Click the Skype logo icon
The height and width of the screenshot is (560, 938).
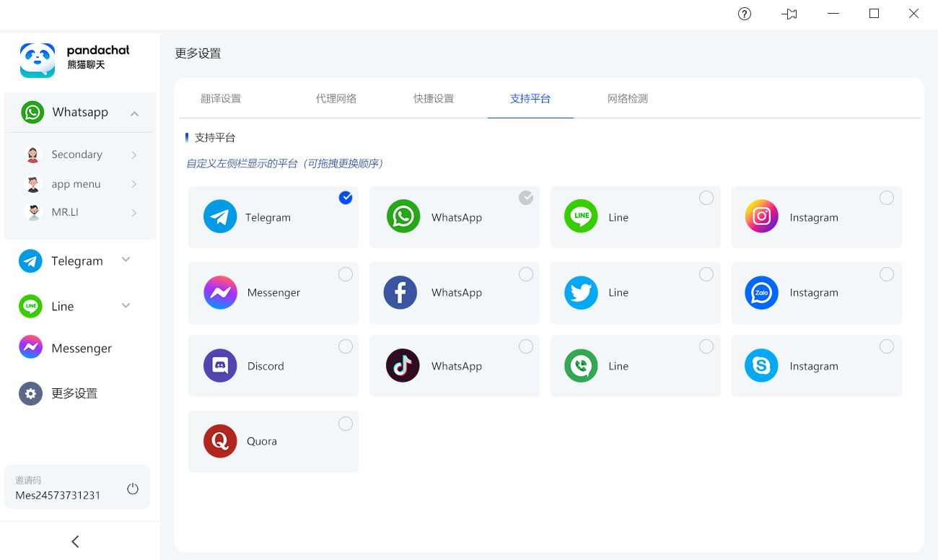761,366
